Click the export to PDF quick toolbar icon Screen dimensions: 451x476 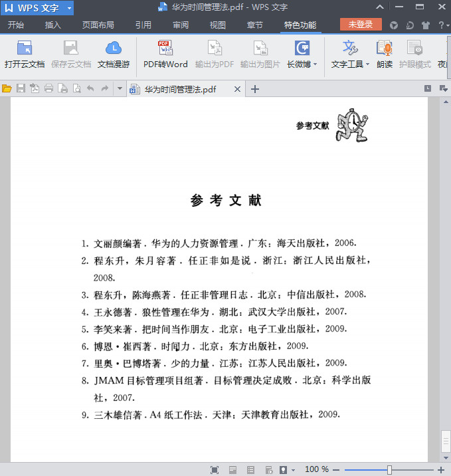tap(35, 88)
